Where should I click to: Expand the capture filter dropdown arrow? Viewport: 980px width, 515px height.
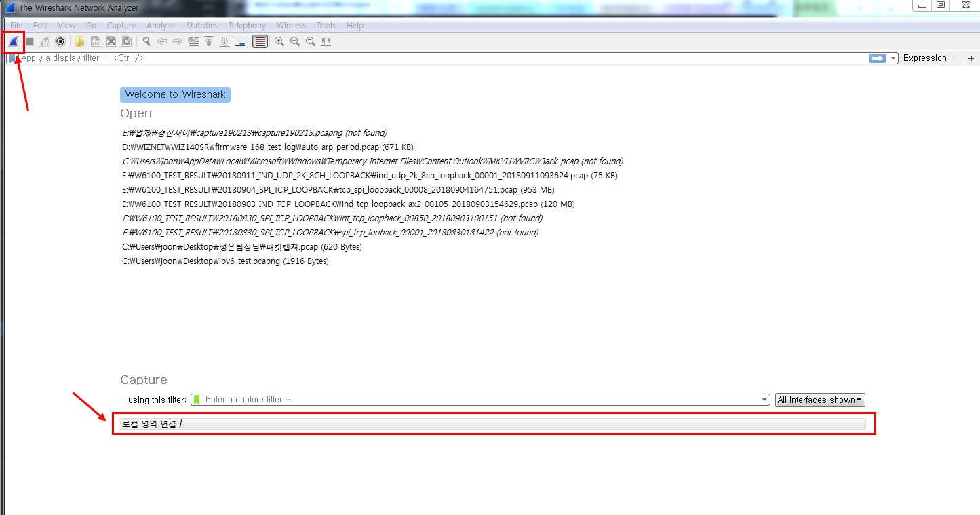pos(766,400)
